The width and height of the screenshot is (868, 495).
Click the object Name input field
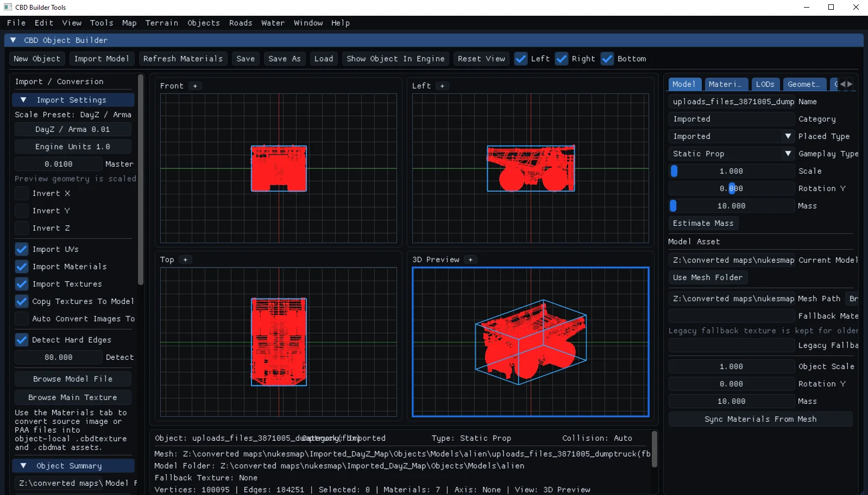(x=732, y=101)
